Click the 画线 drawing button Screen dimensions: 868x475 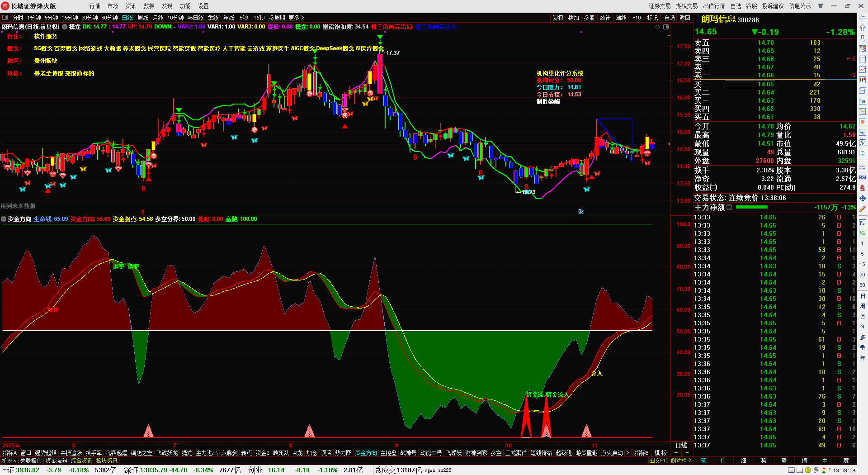621,18
